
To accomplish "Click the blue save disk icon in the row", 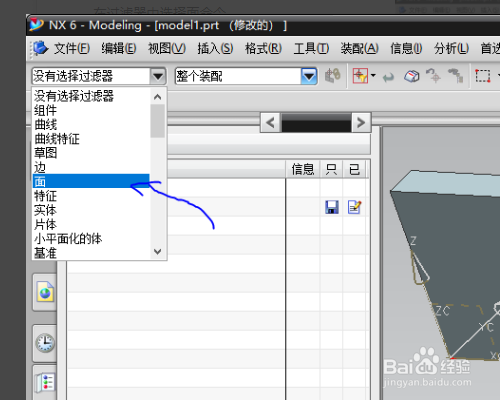I will pyautogui.click(x=332, y=207).
